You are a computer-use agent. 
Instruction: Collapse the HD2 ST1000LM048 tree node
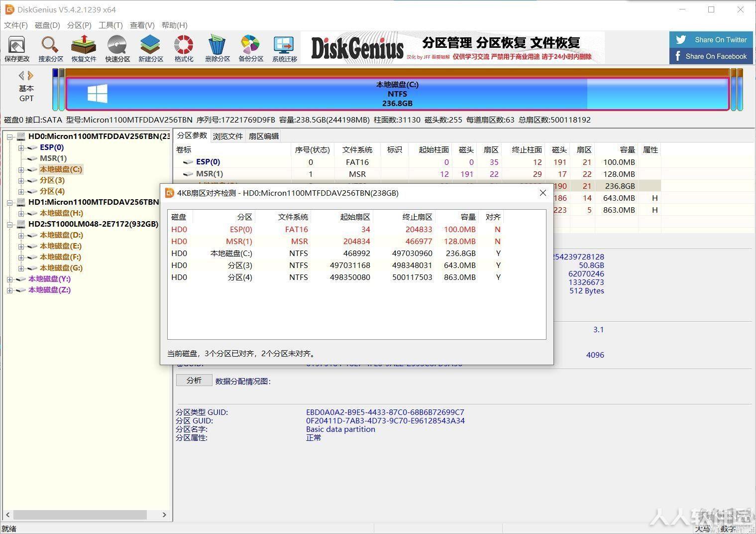coord(9,224)
